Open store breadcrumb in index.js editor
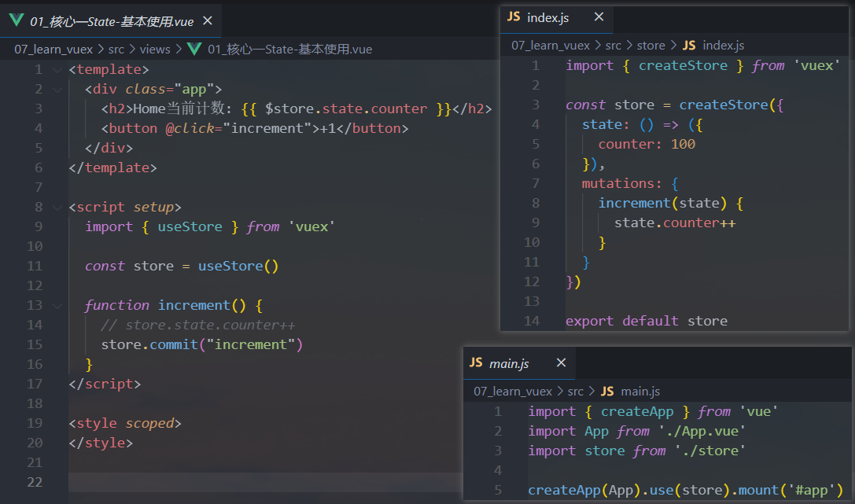This screenshot has height=504, width=855. pos(651,46)
